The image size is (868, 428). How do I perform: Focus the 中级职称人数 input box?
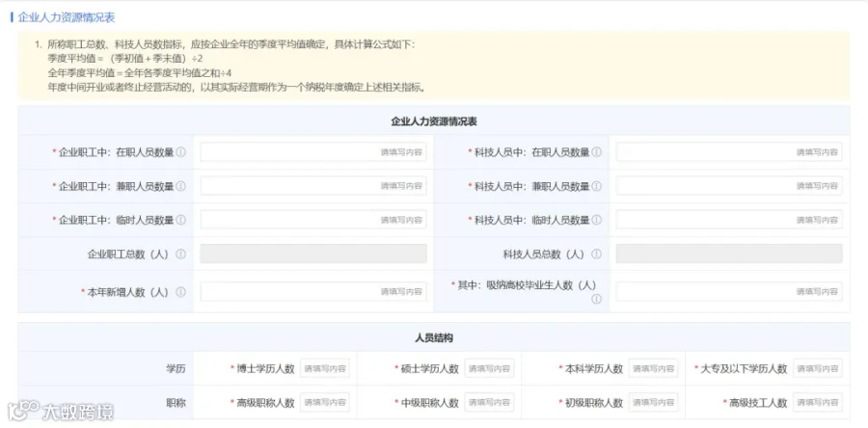[489, 403]
